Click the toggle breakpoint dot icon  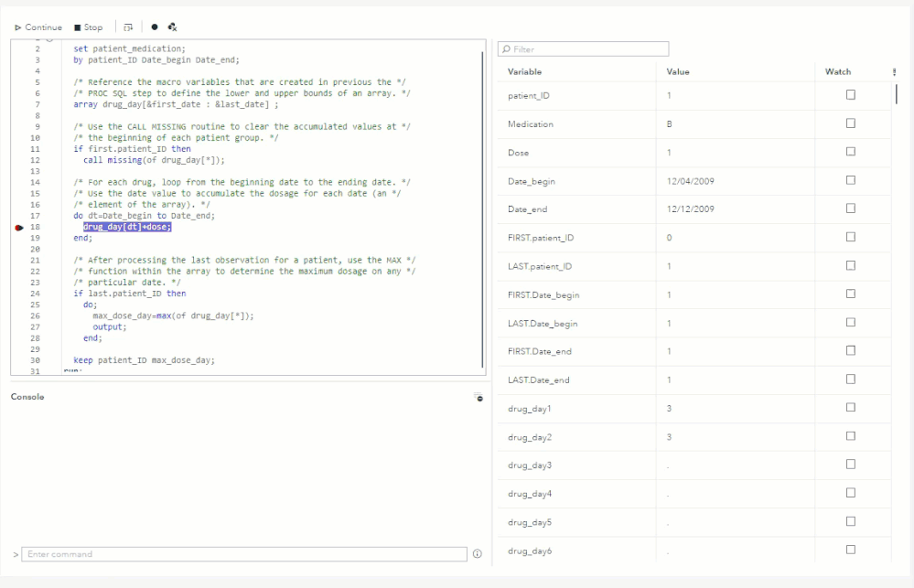pos(155,27)
